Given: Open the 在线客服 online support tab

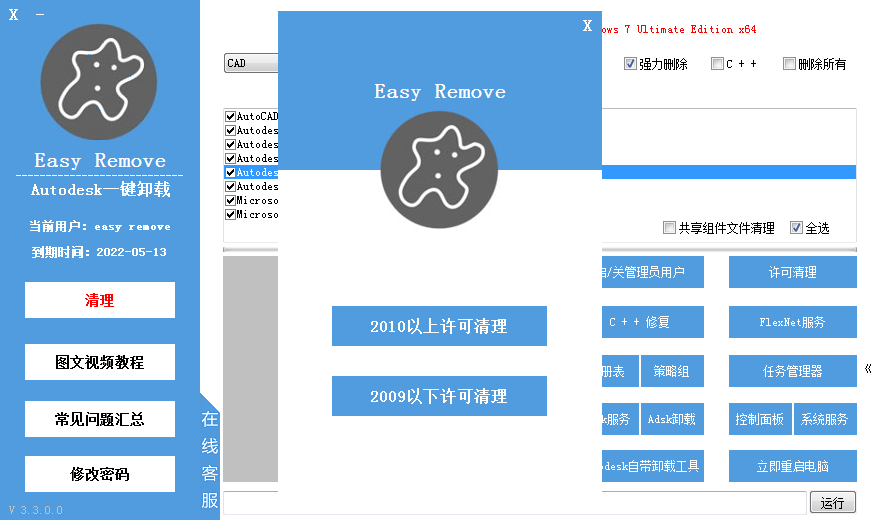Looking at the screenshot, I should point(209,459).
